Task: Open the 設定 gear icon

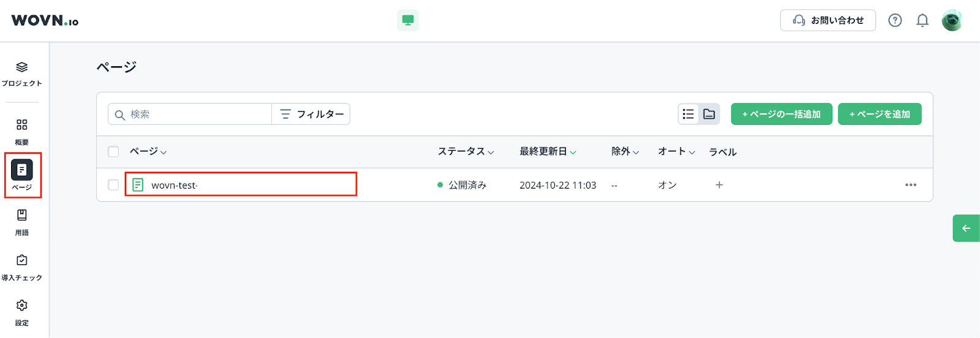Action: [21, 306]
